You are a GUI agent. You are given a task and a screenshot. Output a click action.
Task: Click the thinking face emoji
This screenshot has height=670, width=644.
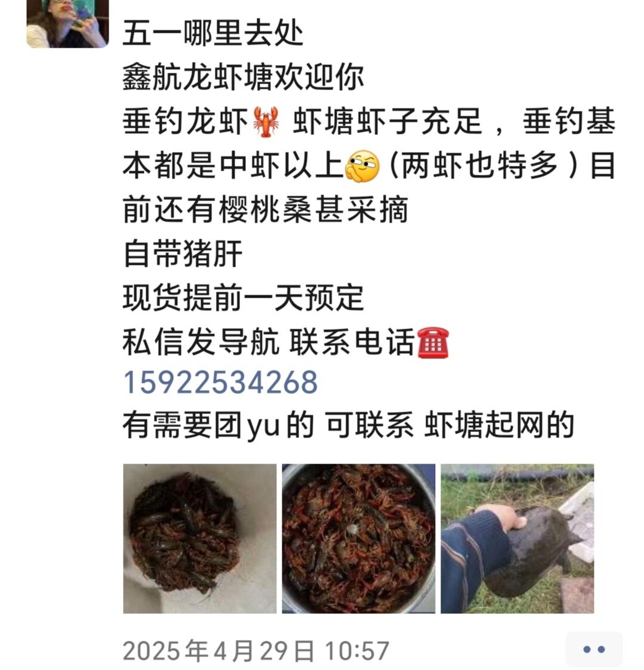tap(362, 166)
